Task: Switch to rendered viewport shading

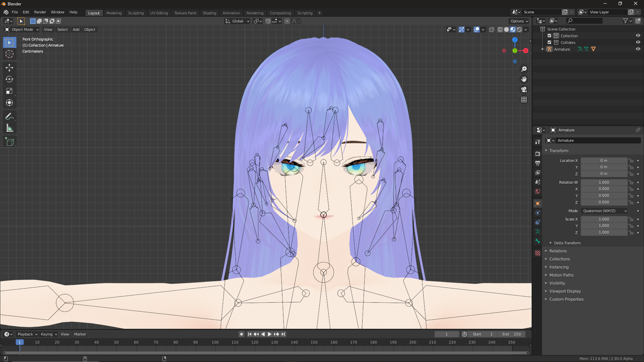Action: tap(519, 30)
